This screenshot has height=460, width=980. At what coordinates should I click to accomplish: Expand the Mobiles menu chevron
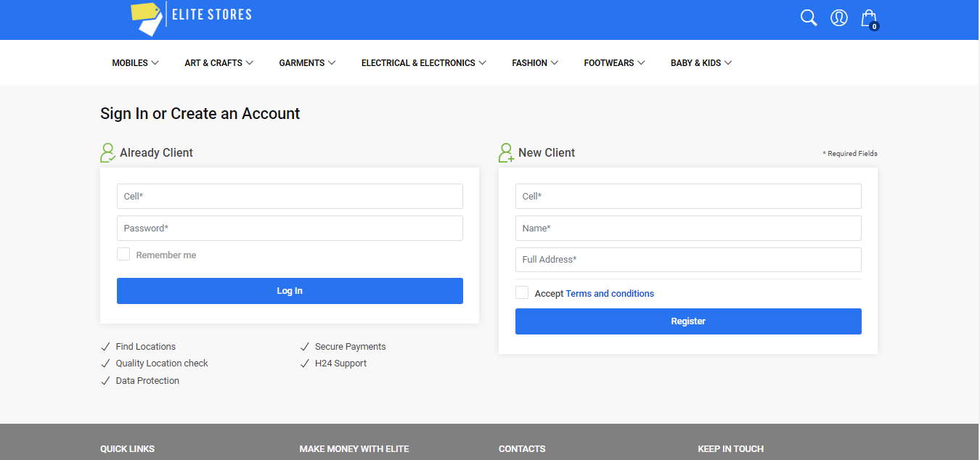155,63
